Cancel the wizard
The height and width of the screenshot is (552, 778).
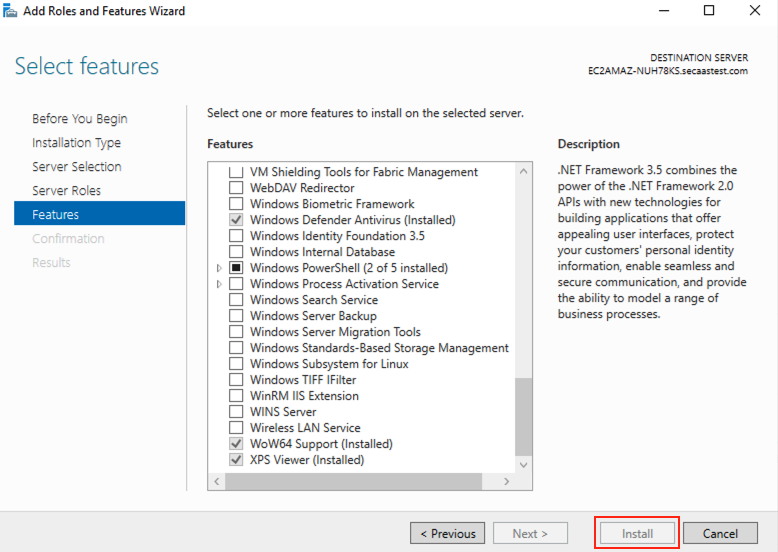(x=720, y=533)
